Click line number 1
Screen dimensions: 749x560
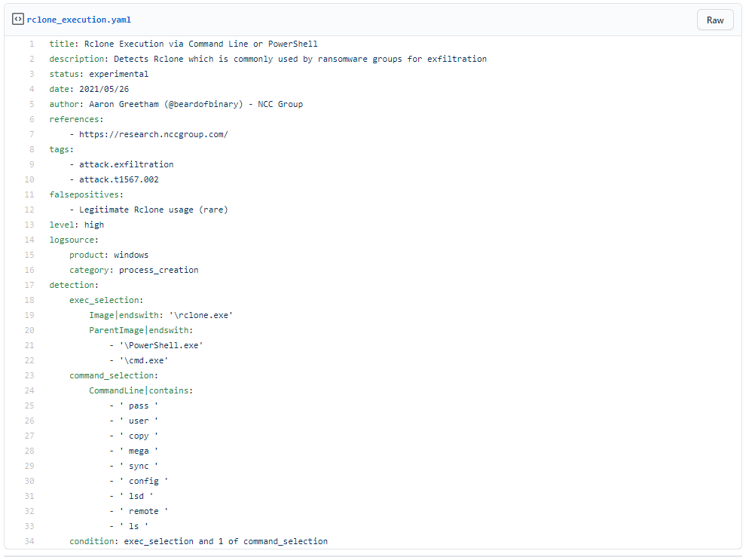point(32,44)
